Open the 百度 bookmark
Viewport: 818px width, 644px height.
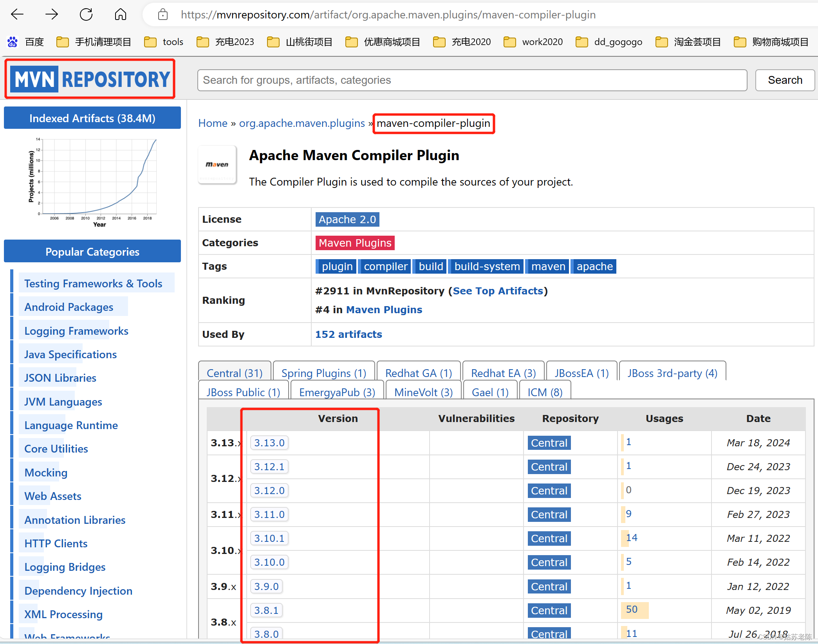pos(26,42)
